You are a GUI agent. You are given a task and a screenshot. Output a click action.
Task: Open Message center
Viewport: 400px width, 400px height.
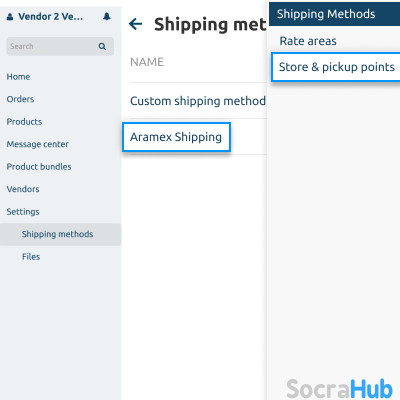tap(38, 144)
